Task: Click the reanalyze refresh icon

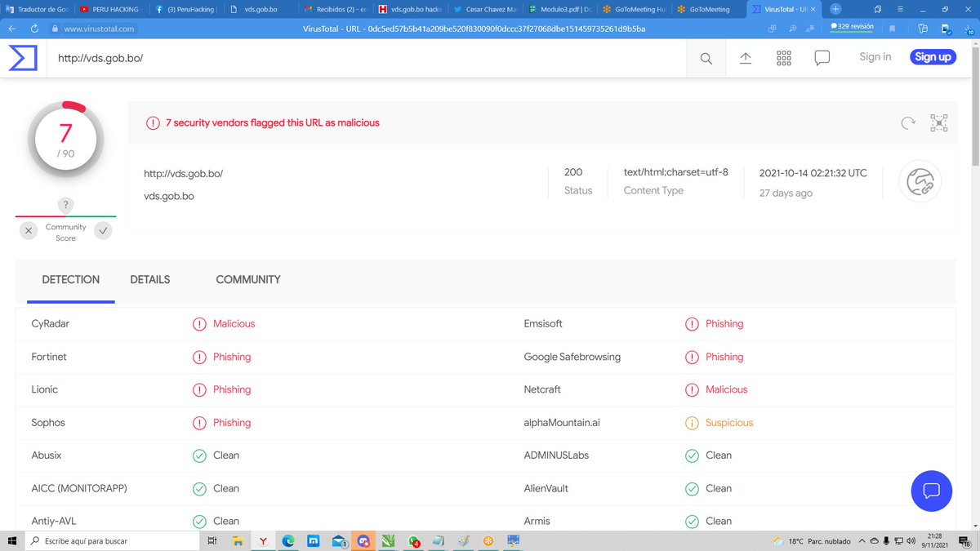Action: coord(908,123)
